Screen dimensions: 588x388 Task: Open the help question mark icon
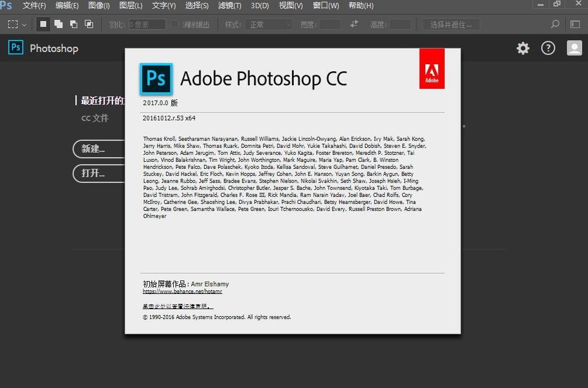coord(548,48)
